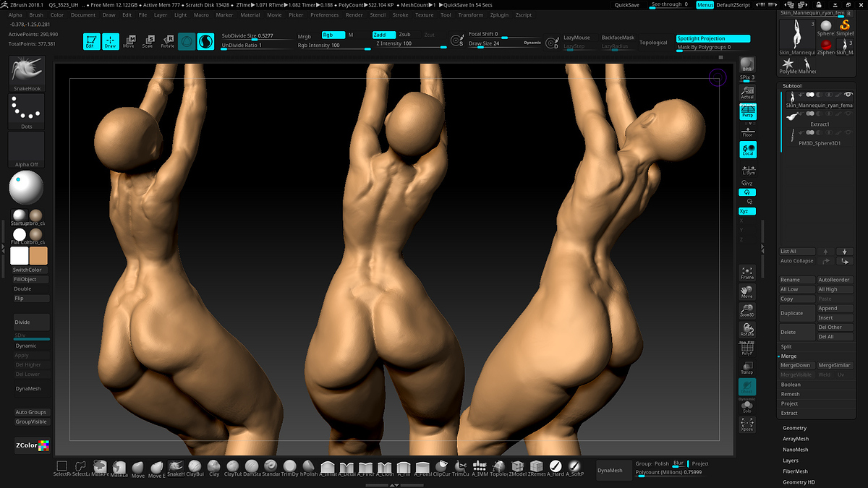Image resolution: width=868 pixels, height=488 pixels.
Task: Click the Divide button
Action: (32, 322)
